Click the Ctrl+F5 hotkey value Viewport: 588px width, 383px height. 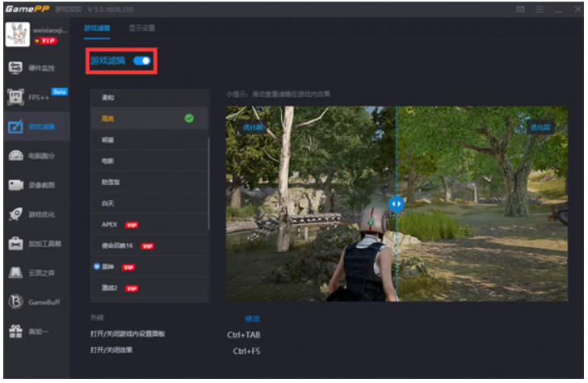pyautogui.click(x=246, y=351)
